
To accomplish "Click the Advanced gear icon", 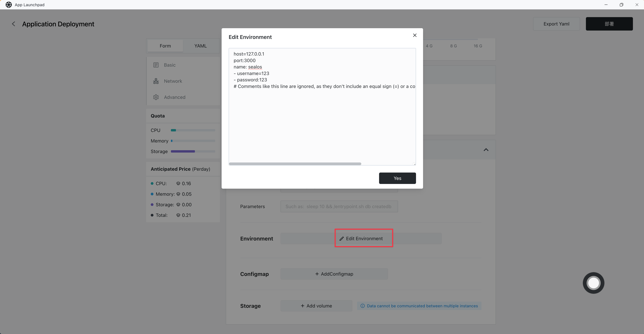I will click(x=156, y=97).
